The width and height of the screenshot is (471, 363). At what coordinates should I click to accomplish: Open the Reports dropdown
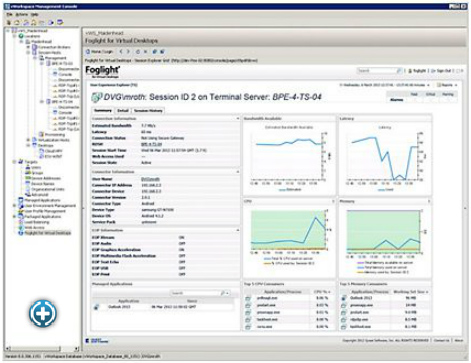tap(448, 85)
